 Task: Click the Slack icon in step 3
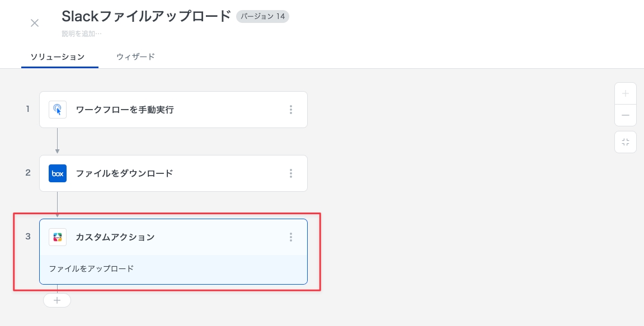click(x=58, y=237)
